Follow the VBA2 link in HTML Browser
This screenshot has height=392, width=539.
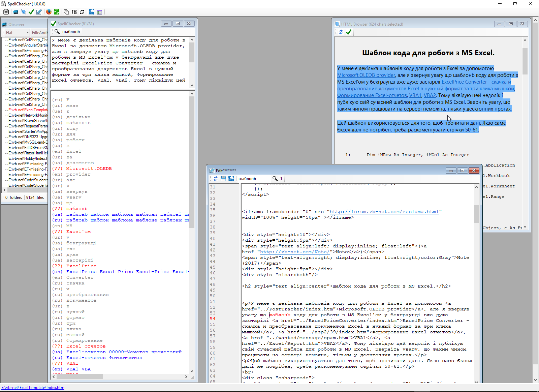click(430, 95)
